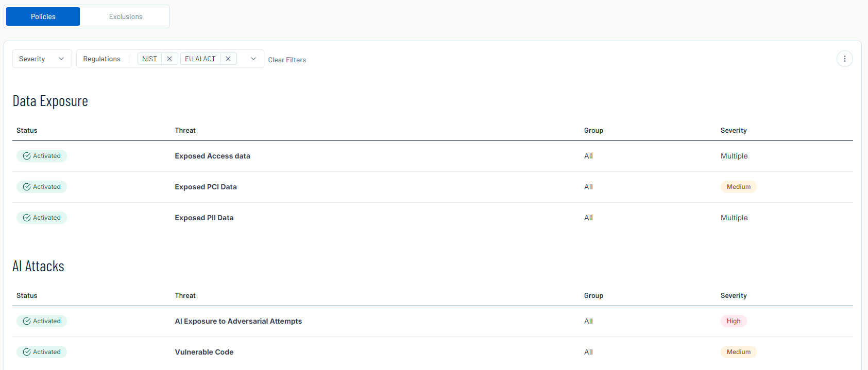The image size is (868, 370).
Task: Remove the EU AI ACT filter tag
Action: (228, 59)
